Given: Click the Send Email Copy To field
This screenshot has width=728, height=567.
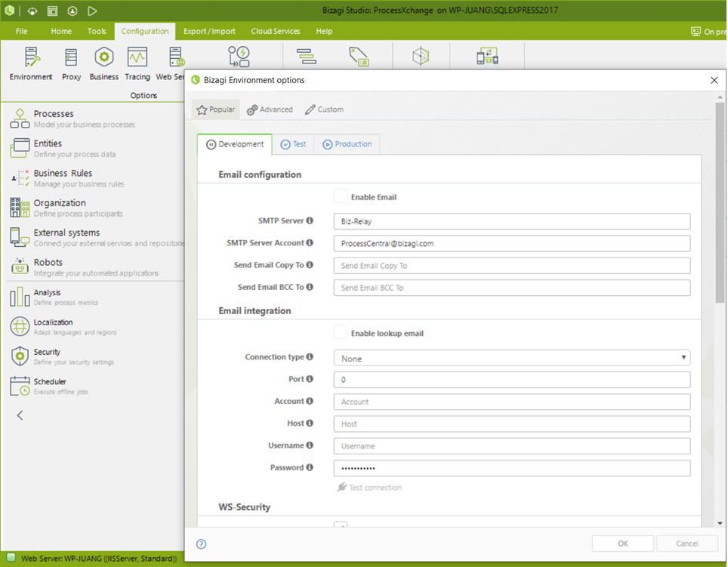Looking at the screenshot, I should (x=512, y=266).
